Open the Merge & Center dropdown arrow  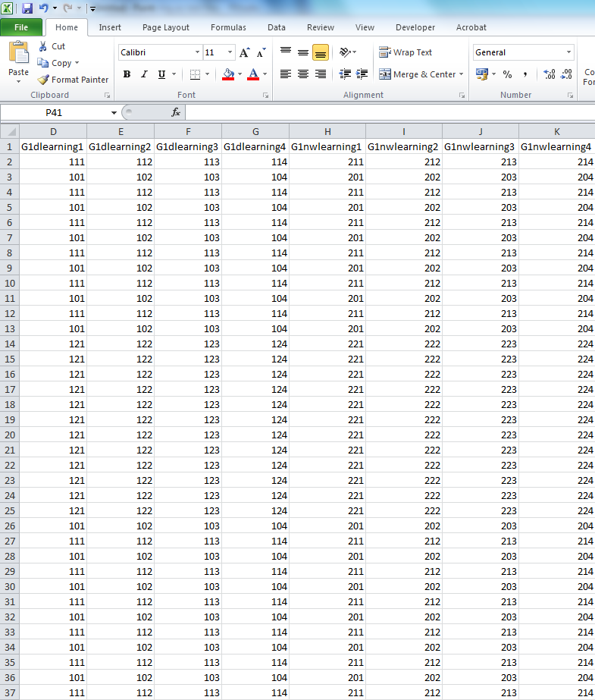point(461,74)
